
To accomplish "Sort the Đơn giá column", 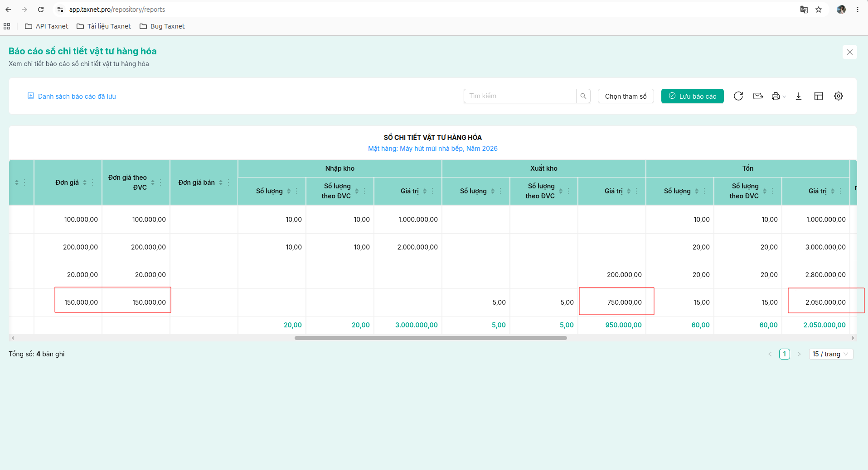I will click(85, 182).
